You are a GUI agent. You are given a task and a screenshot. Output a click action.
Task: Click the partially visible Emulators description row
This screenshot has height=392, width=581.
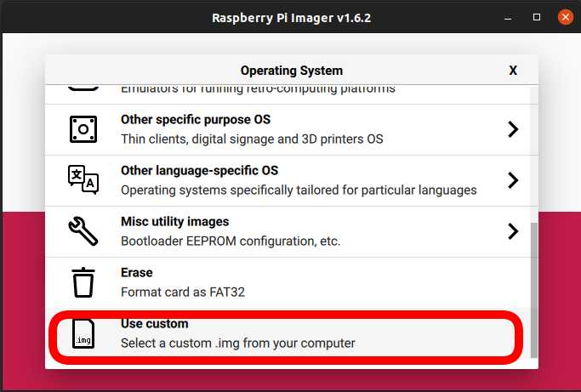pyautogui.click(x=258, y=89)
